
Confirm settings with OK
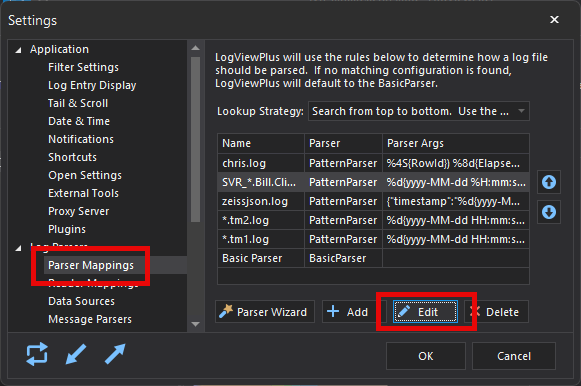click(x=426, y=356)
